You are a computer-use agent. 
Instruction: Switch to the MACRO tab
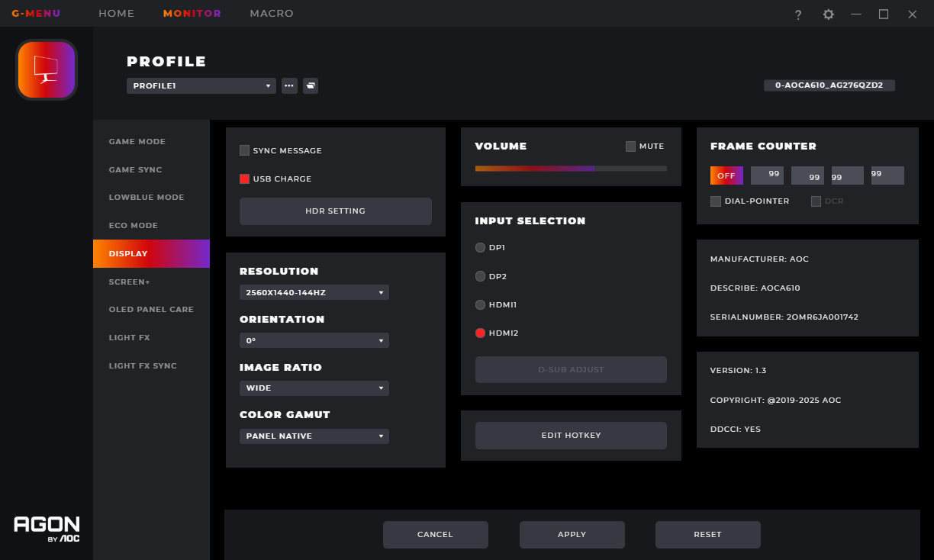272,14
